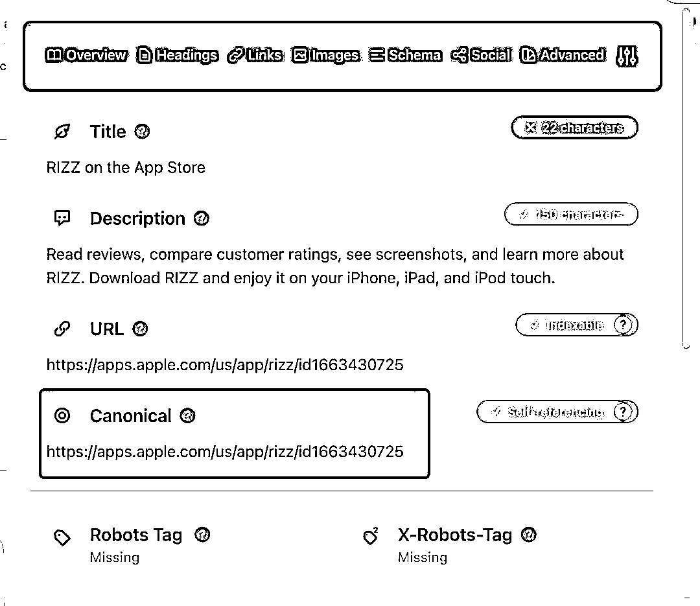Click the question mark on Self-referencing badge
The width and height of the screenshot is (700, 606).
coord(623,412)
